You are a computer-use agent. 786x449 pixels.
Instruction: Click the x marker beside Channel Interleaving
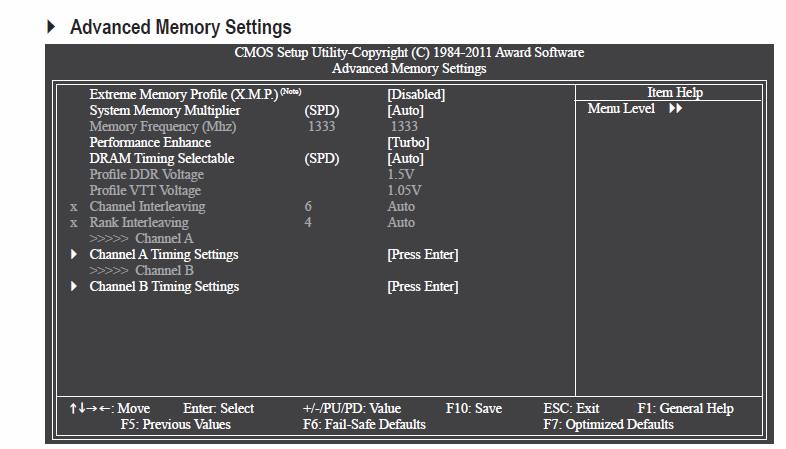pos(74,207)
